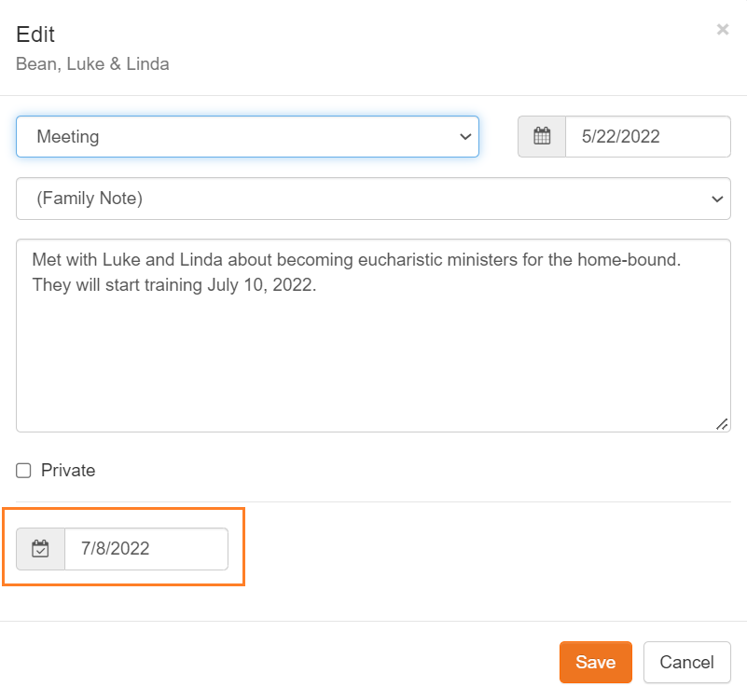The image size is (747, 700).
Task: Click the chevron arrow on the Meeting dropdown
Action: [465, 136]
